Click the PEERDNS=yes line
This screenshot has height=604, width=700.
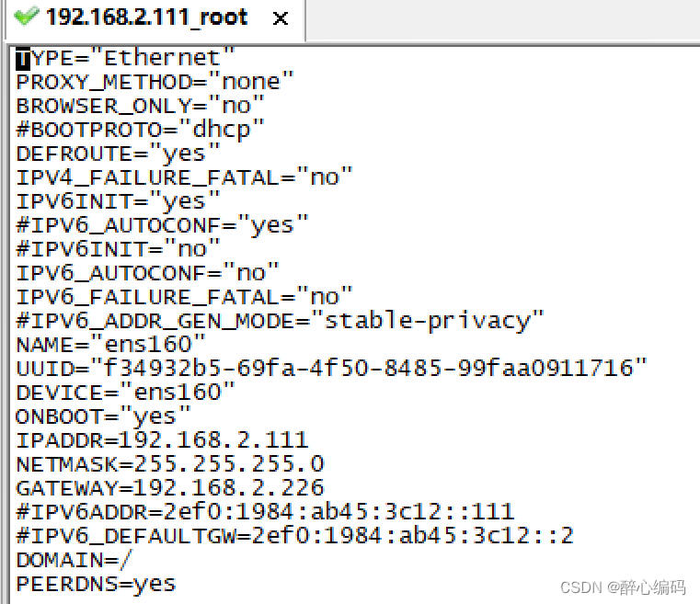click(96, 584)
